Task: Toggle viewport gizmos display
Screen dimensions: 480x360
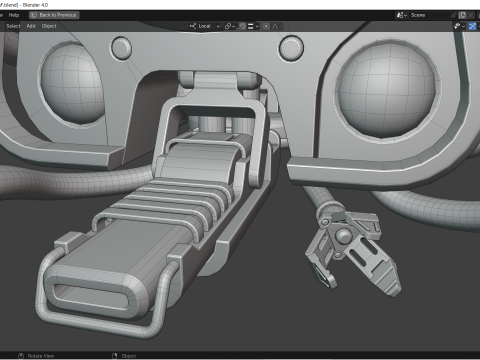Action: (x=472, y=26)
